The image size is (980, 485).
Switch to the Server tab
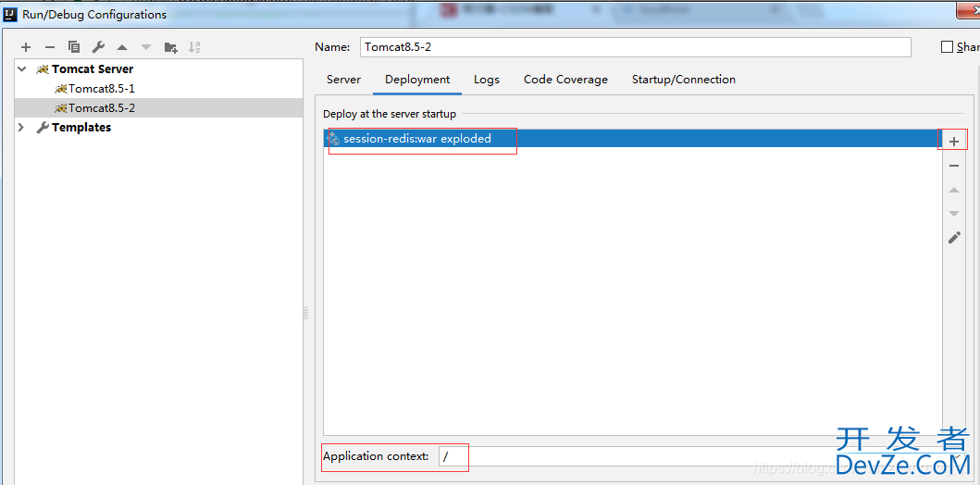[x=343, y=80]
